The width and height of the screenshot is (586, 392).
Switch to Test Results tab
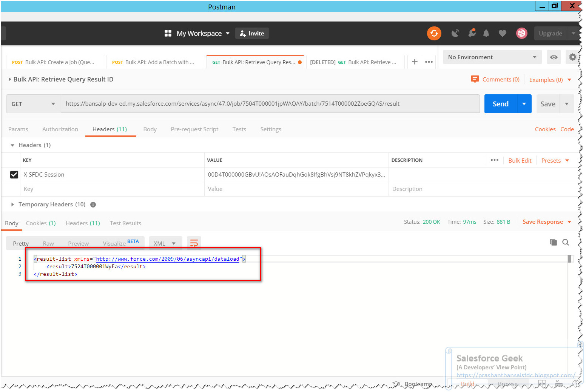[x=125, y=223]
